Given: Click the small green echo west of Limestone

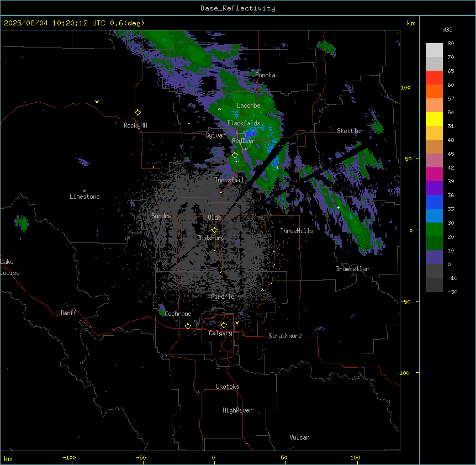Looking at the screenshot, I should tap(22, 224).
